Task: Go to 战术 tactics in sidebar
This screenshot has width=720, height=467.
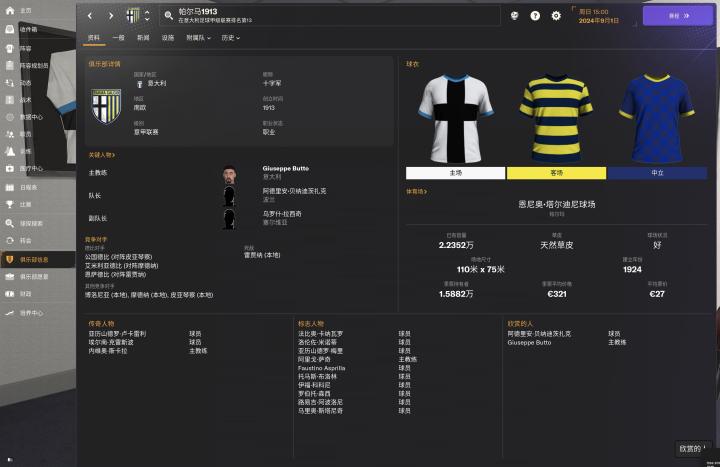Action: (x=10, y=99)
